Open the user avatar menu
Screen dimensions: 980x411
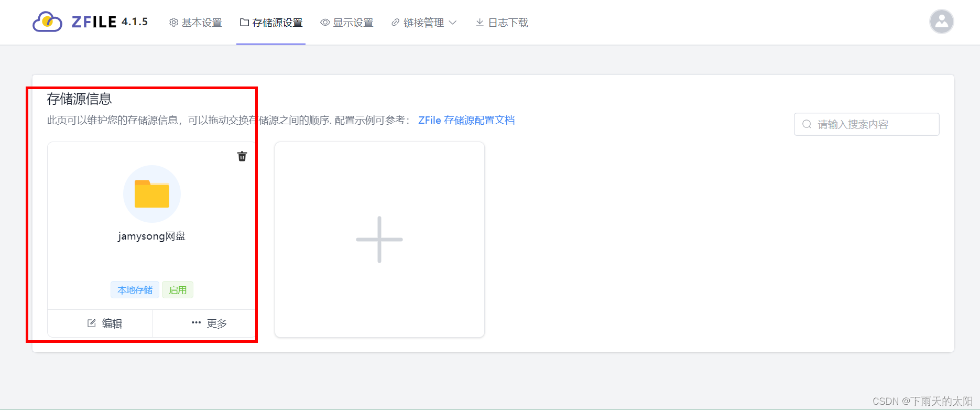941,21
